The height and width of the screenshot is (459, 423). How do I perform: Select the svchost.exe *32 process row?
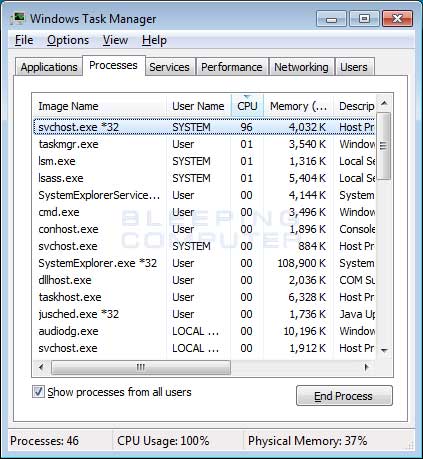click(204, 127)
